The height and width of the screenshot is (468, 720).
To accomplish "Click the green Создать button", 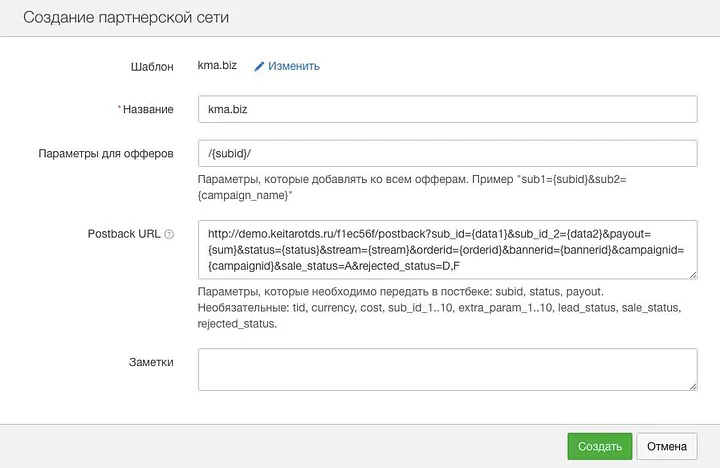I will [600, 446].
